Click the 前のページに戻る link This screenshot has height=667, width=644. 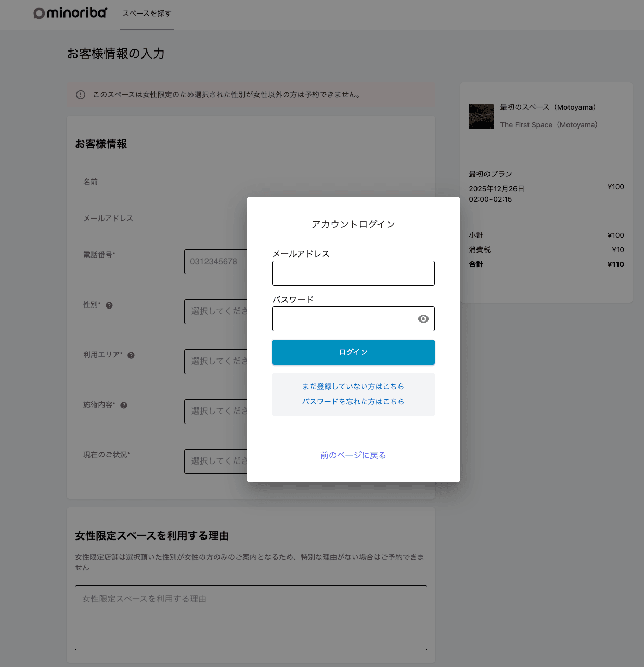pyautogui.click(x=353, y=455)
